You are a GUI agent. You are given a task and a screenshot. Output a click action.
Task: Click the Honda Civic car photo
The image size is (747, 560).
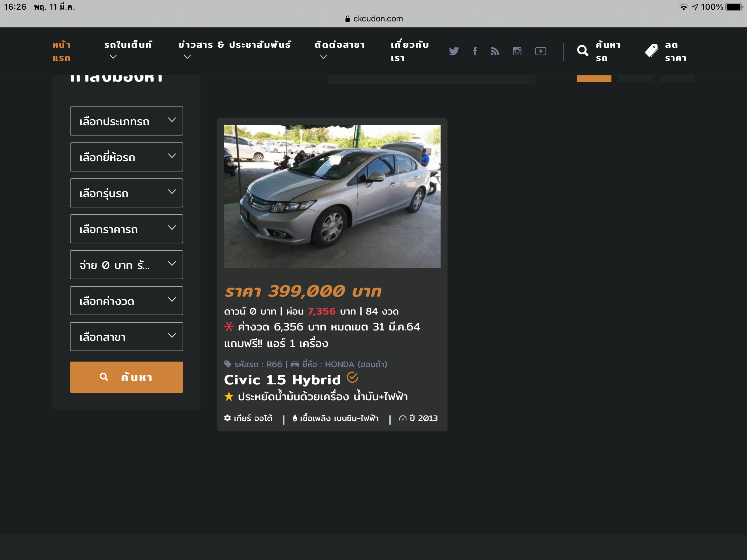332,196
